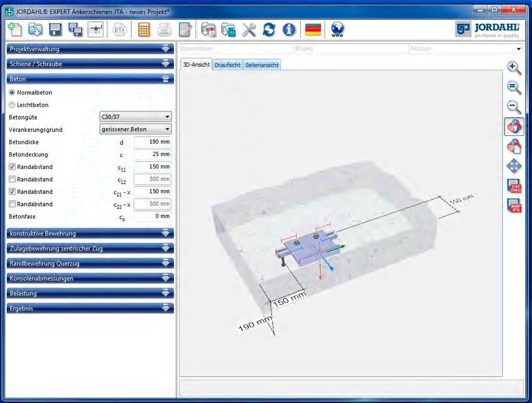Edit the Betonfase 0 mm field
532x403 pixels.
(x=152, y=216)
